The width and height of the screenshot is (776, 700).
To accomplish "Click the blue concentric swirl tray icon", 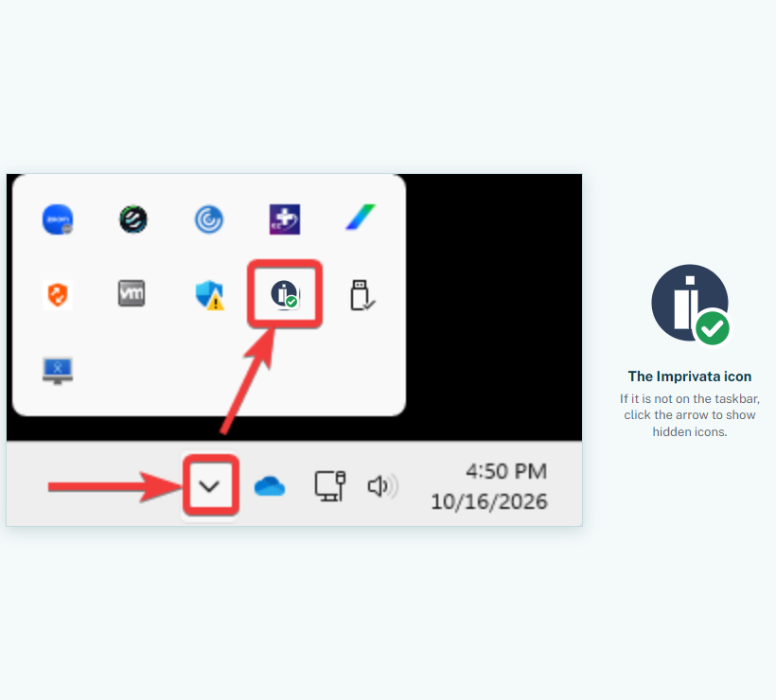I will click(209, 219).
